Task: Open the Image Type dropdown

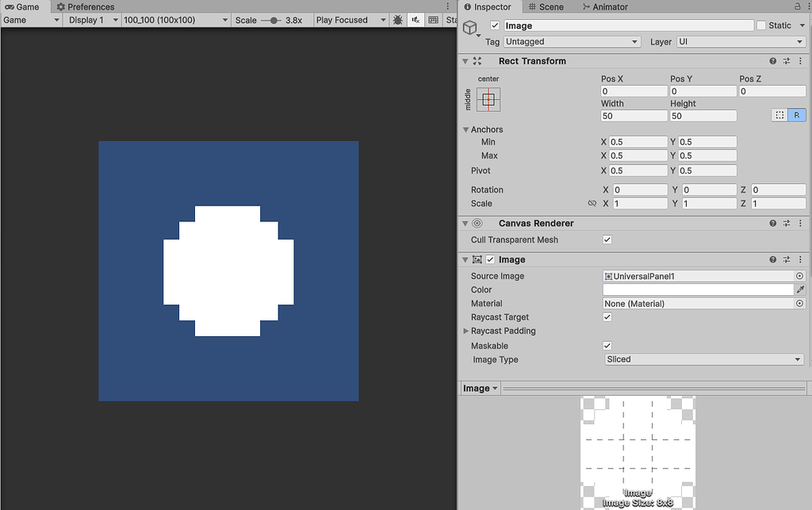Action: click(703, 359)
